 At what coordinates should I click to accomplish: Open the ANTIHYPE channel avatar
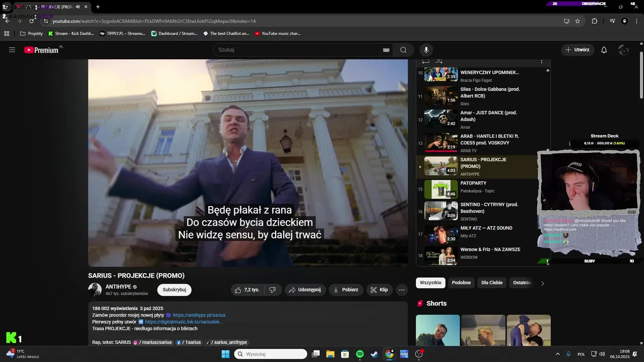(x=95, y=290)
